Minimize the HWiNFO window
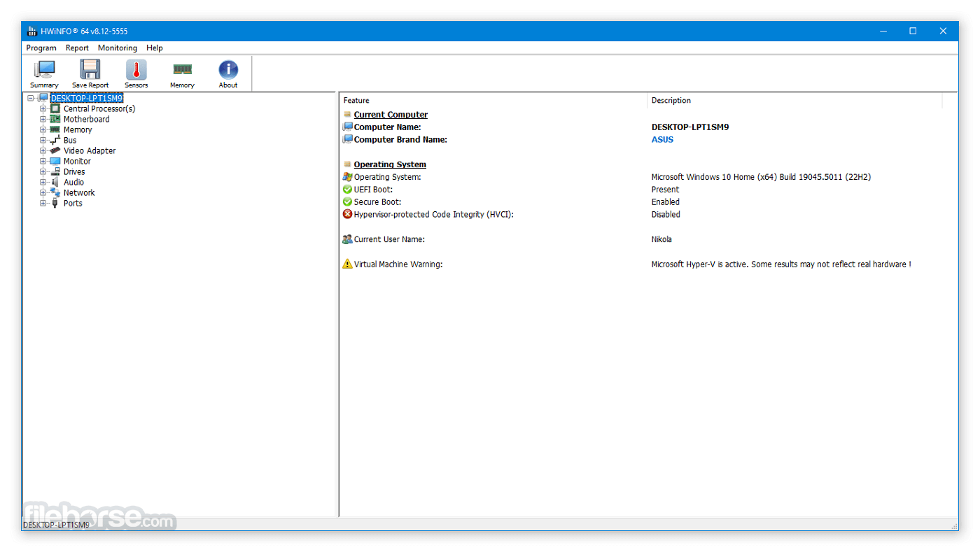Screen dimensions: 980x552 tap(882, 31)
